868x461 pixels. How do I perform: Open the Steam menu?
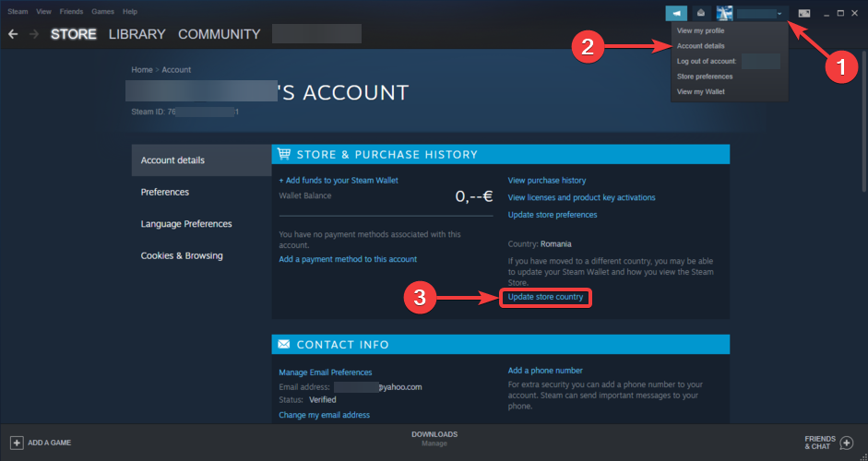click(x=18, y=12)
